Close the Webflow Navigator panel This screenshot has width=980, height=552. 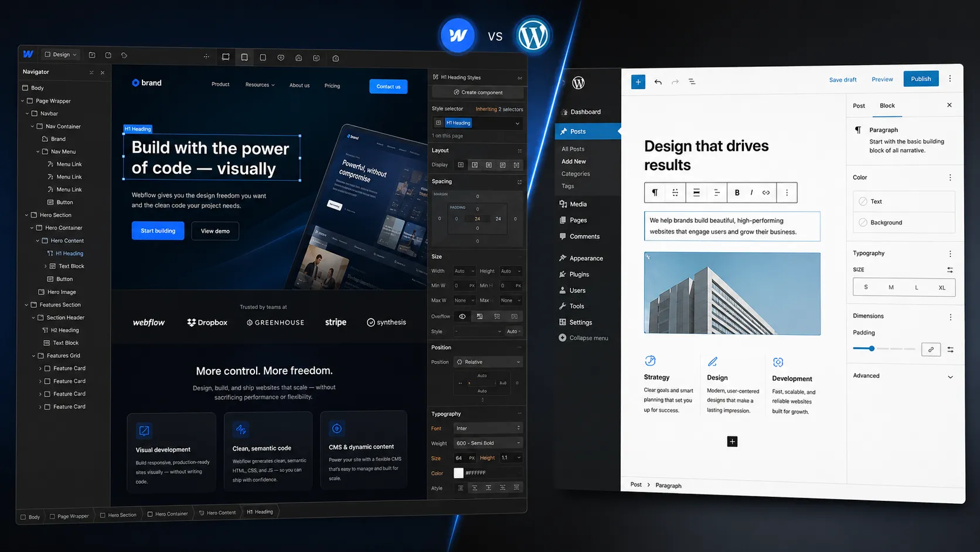[103, 73]
